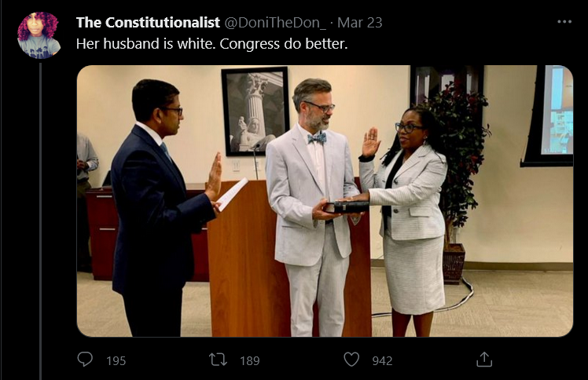The image size is (588, 380).
Task: Open the reply speech bubble icon
Action: pyautogui.click(x=85, y=360)
